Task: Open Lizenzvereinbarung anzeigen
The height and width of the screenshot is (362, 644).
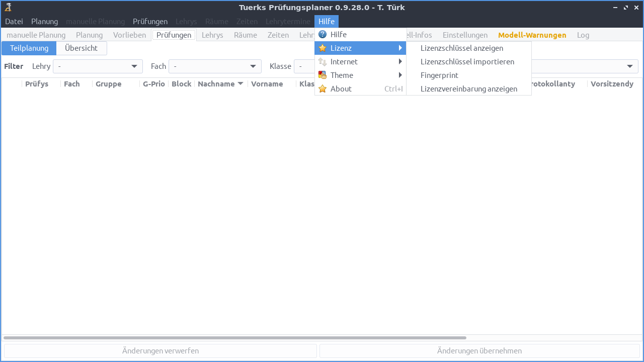Action: coord(468,89)
